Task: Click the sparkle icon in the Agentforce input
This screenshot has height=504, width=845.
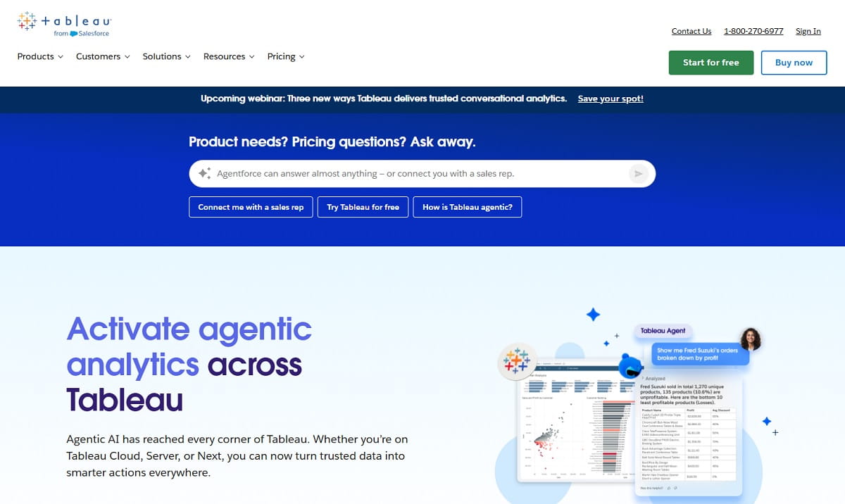Action: click(x=204, y=173)
